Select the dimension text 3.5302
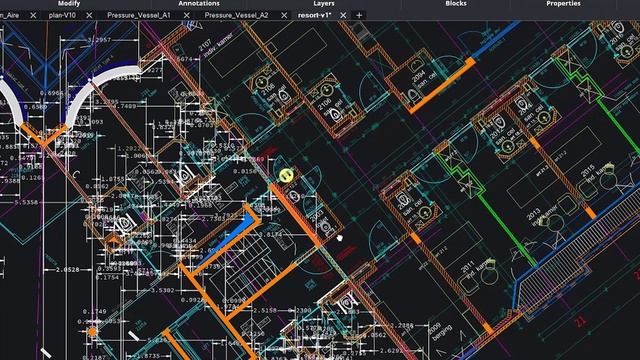Viewport: 640px width, 360px height. (162, 291)
